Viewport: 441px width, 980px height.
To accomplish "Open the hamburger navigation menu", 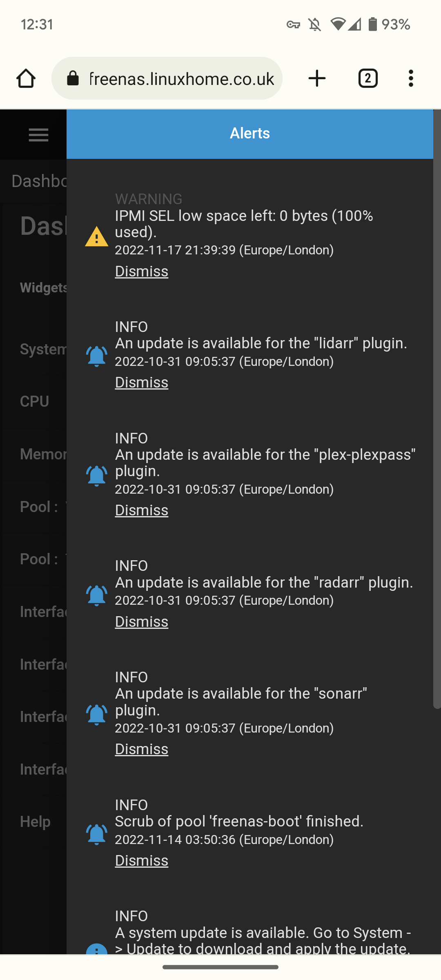I will 38,135.
